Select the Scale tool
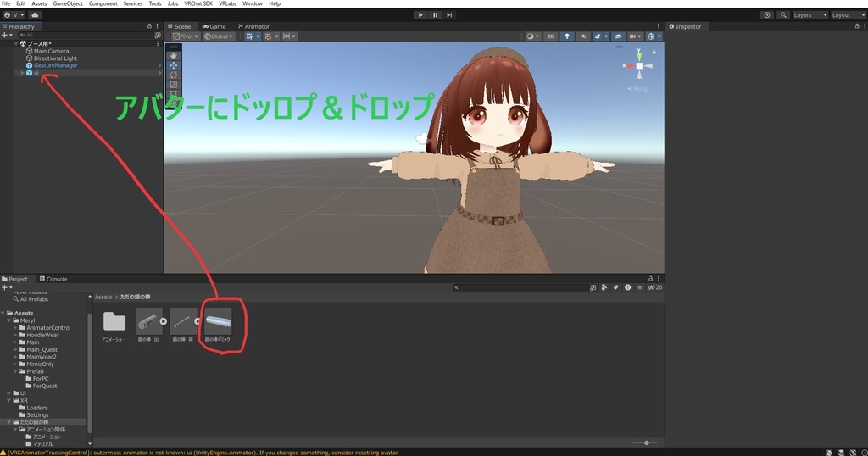 (x=174, y=85)
